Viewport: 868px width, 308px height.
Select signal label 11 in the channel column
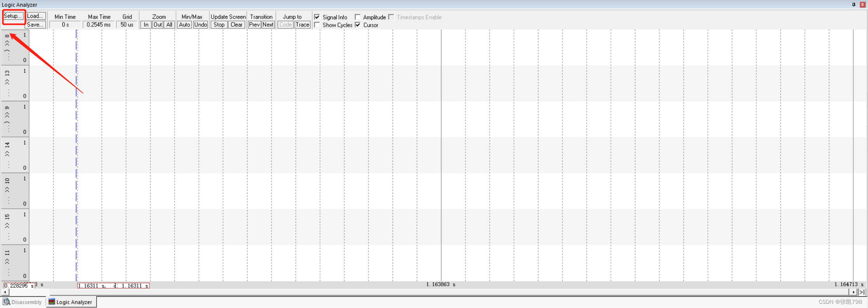point(7,253)
